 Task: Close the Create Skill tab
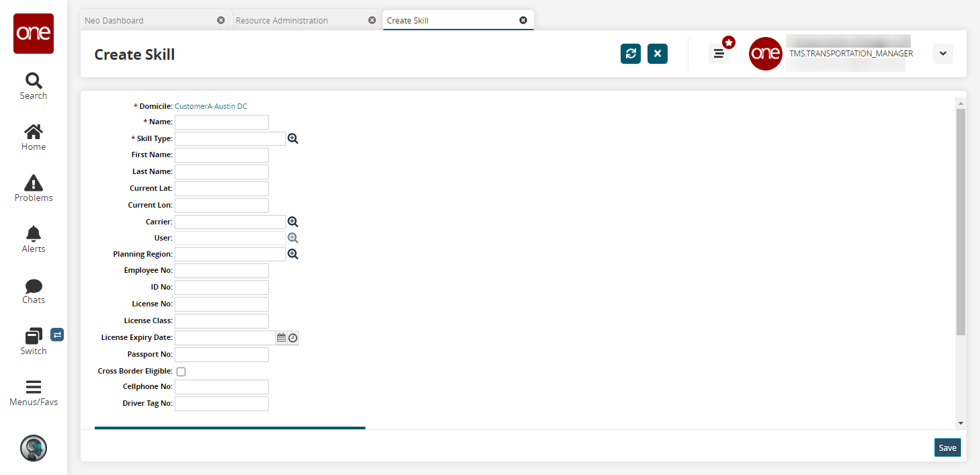pyautogui.click(x=523, y=20)
